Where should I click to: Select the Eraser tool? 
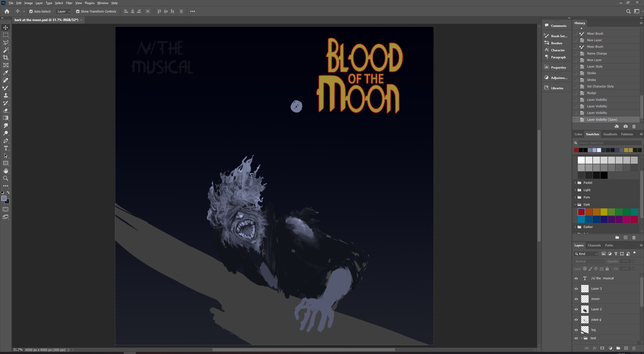pos(6,110)
